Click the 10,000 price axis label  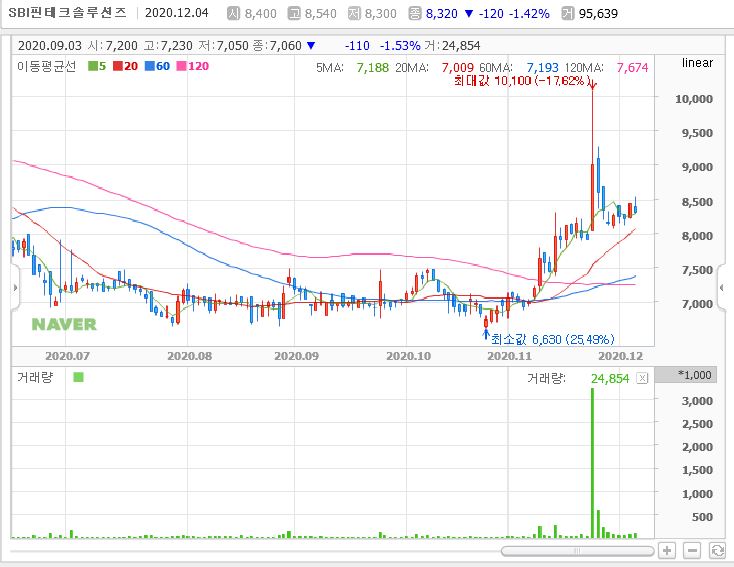694,99
